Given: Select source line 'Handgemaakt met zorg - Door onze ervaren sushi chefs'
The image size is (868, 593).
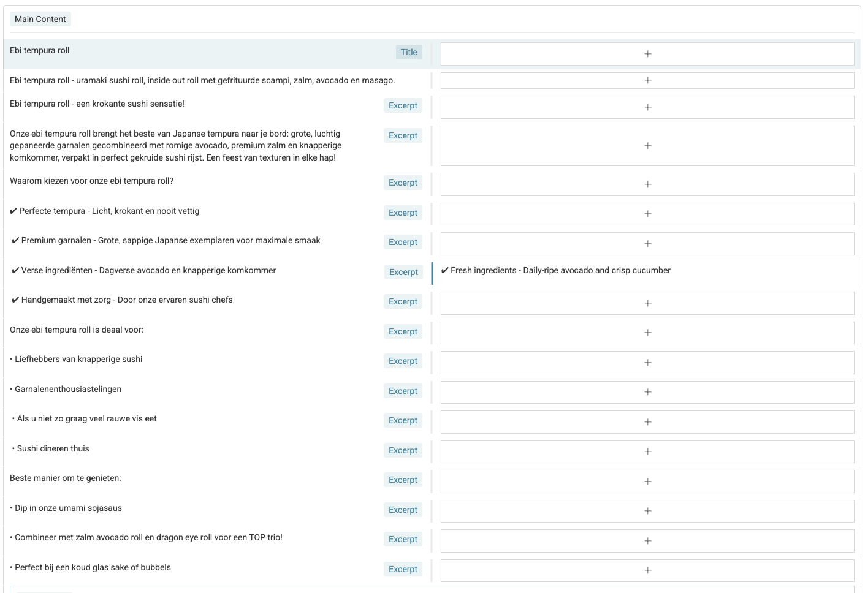Looking at the screenshot, I should (x=122, y=300).
